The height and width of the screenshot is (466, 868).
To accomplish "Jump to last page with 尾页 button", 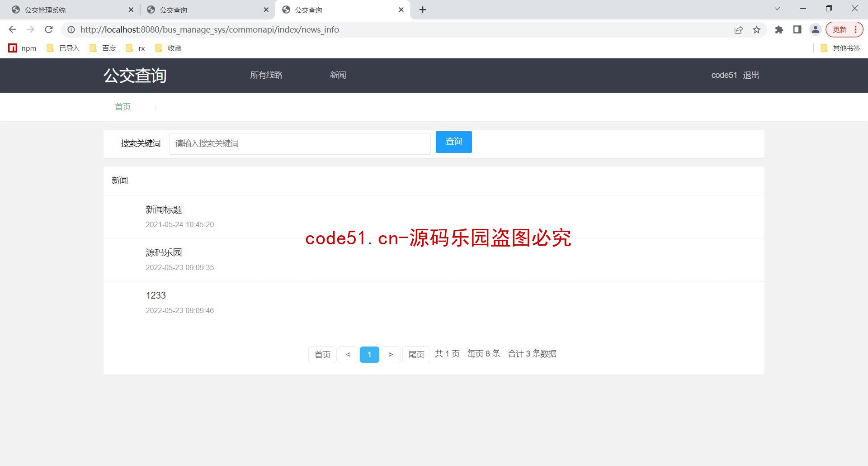I will (416, 354).
